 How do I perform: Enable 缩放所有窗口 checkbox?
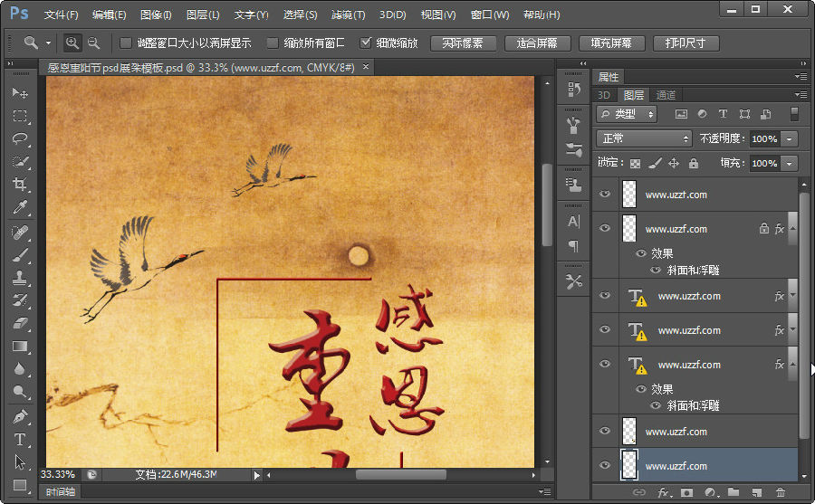273,43
